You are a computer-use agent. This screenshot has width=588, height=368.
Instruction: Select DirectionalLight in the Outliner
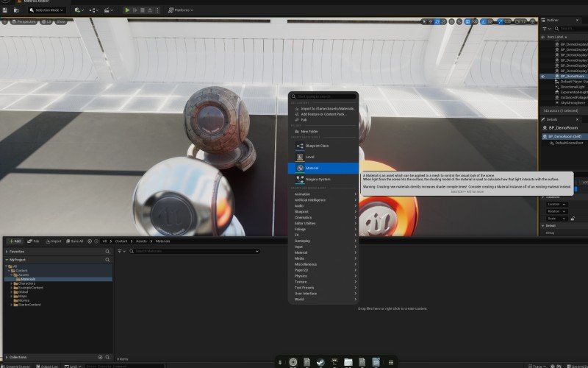pyautogui.click(x=573, y=87)
